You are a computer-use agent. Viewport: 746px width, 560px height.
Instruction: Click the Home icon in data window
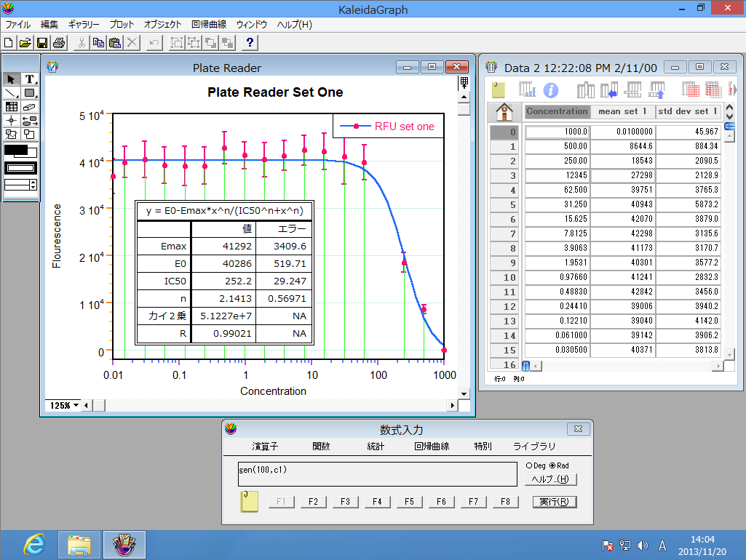click(x=504, y=112)
